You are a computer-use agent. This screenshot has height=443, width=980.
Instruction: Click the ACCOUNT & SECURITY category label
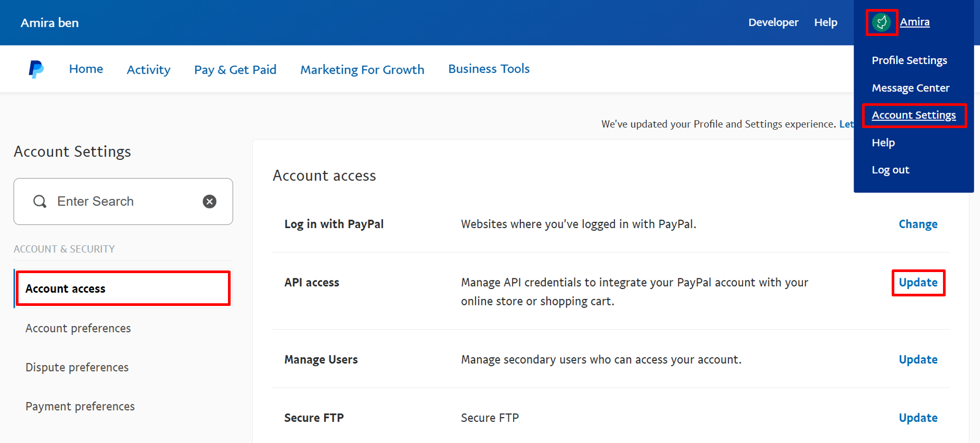[x=64, y=249]
